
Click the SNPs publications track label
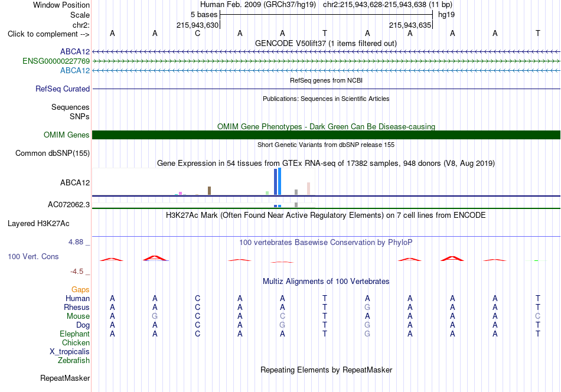[x=80, y=116]
